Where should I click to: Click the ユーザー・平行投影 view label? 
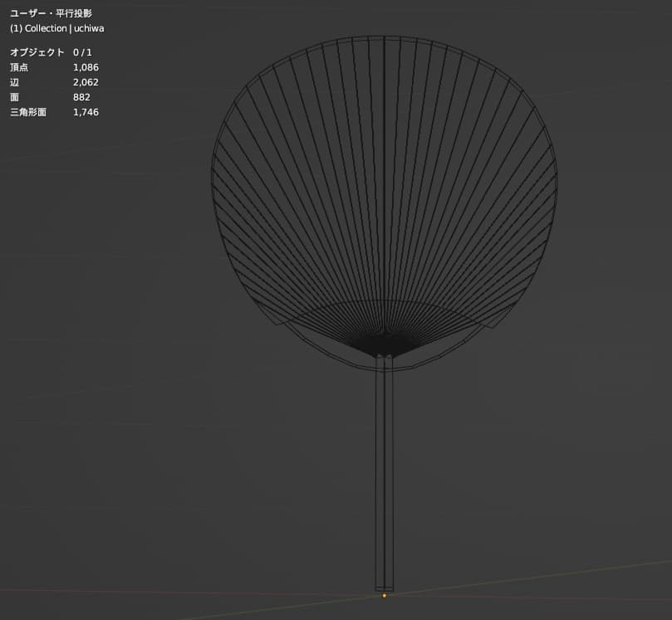(x=51, y=13)
